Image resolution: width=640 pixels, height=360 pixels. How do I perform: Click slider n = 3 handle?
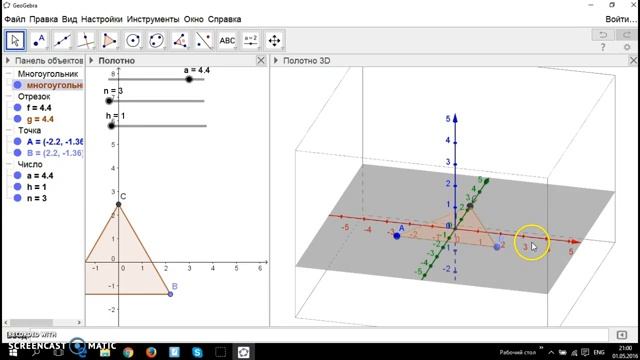click(x=109, y=101)
